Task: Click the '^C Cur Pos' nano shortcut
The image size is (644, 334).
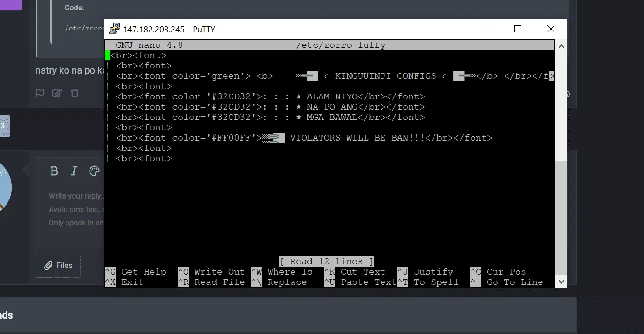Action: 498,272
